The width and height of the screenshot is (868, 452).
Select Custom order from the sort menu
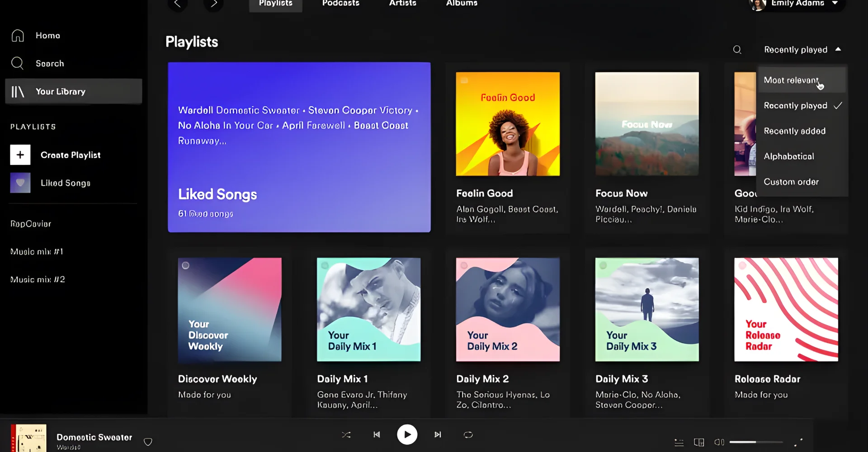(x=791, y=182)
